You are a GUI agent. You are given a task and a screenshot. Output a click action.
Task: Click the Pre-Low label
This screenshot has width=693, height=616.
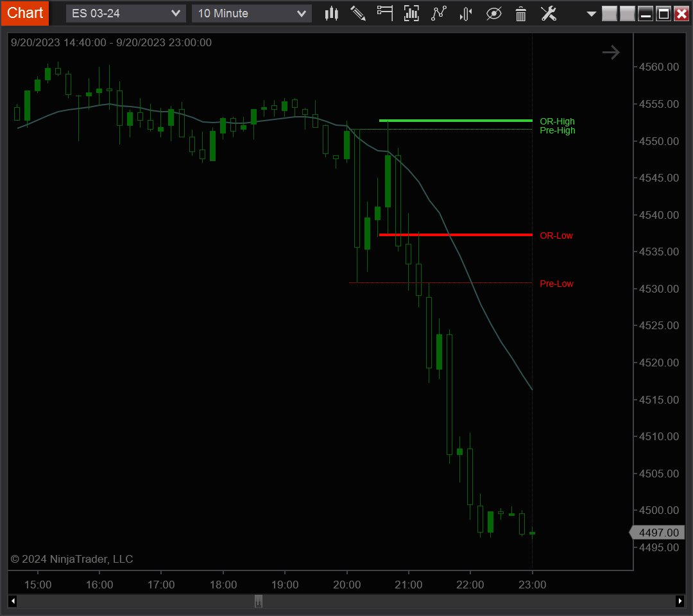point(556,284)
